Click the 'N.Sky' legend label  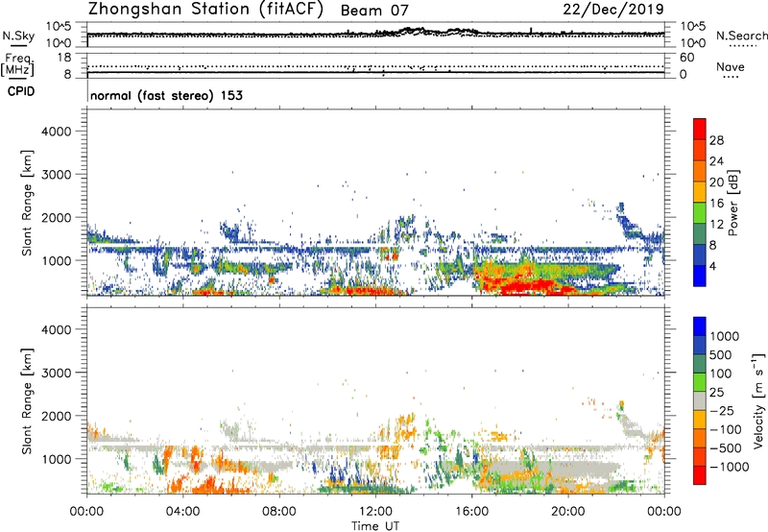[x=18, y=36]
